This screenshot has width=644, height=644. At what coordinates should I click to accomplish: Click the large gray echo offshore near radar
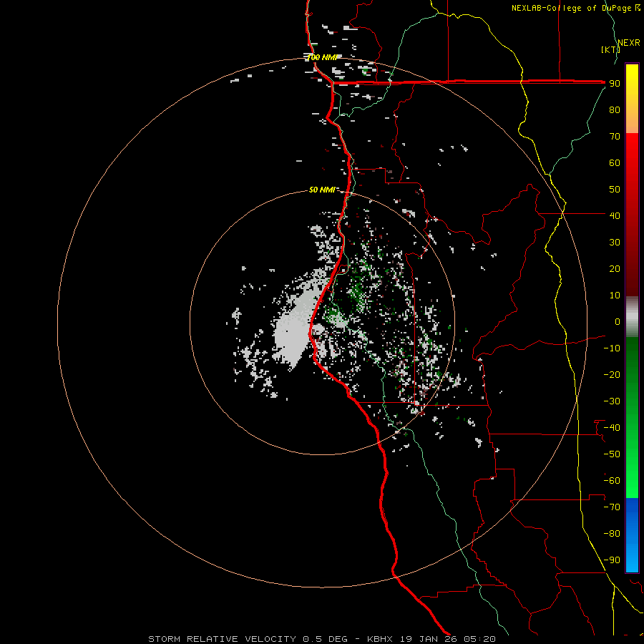[296, 324]
